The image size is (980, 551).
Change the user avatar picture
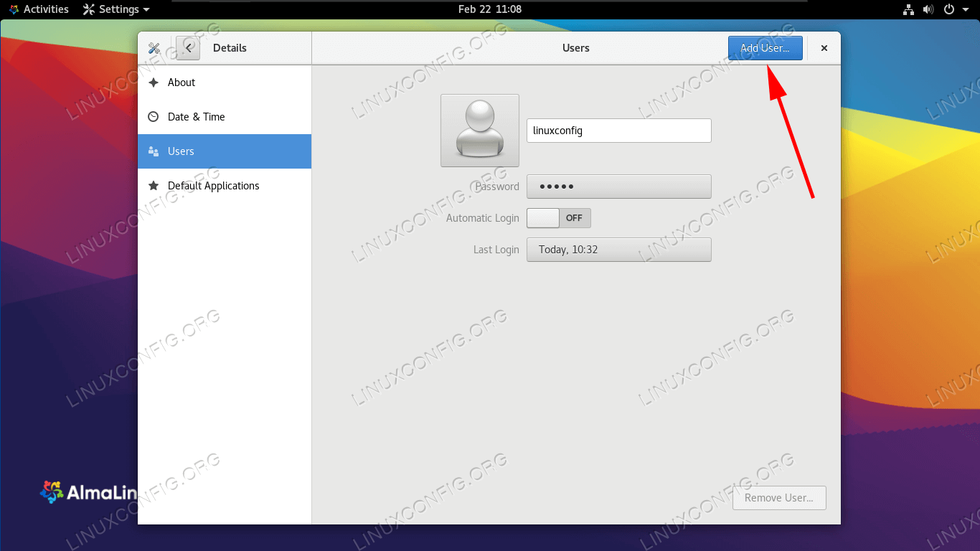pyautogui.click(x=480, y=131)
